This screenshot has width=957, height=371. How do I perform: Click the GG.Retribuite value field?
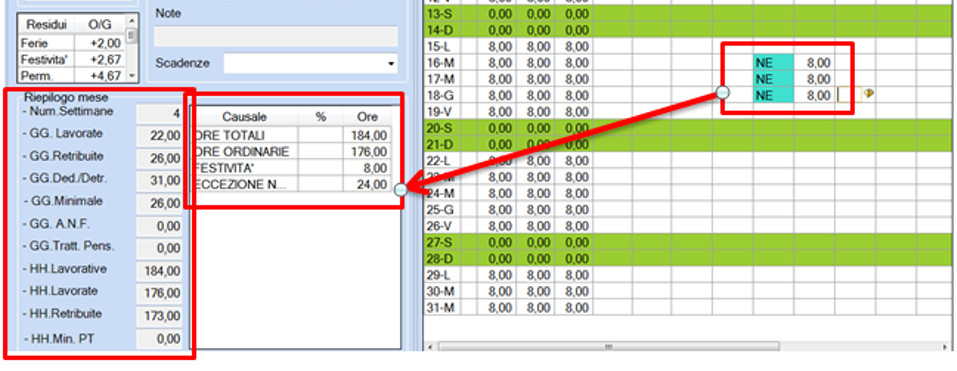tap(159, 158)
